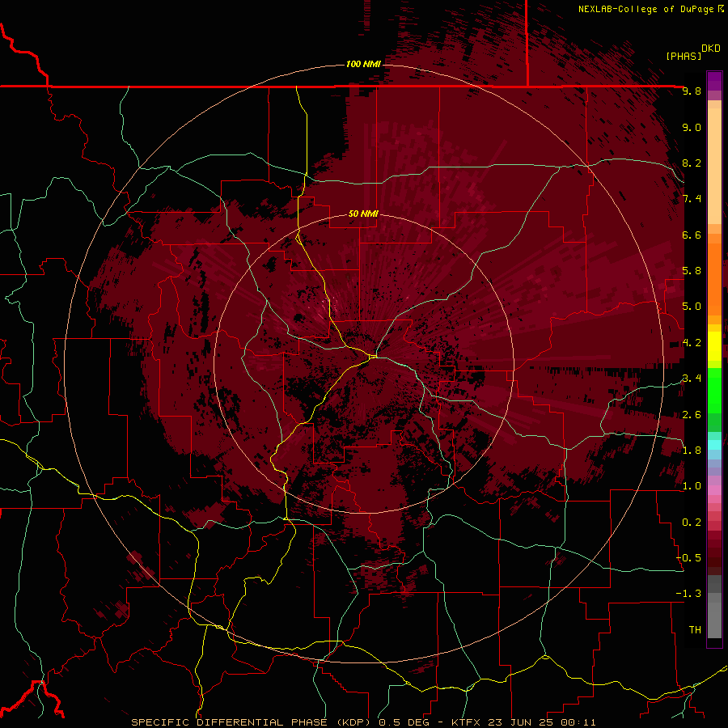Click the 9.8 value on color scale
Viewport: 728px width, 728px height.
coord(692,91)
